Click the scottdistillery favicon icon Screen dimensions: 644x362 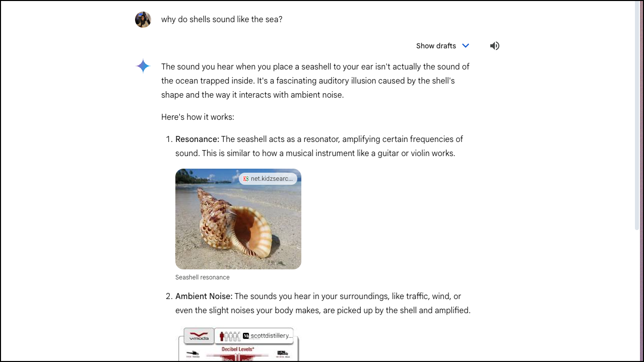click(x=246, y=336)
